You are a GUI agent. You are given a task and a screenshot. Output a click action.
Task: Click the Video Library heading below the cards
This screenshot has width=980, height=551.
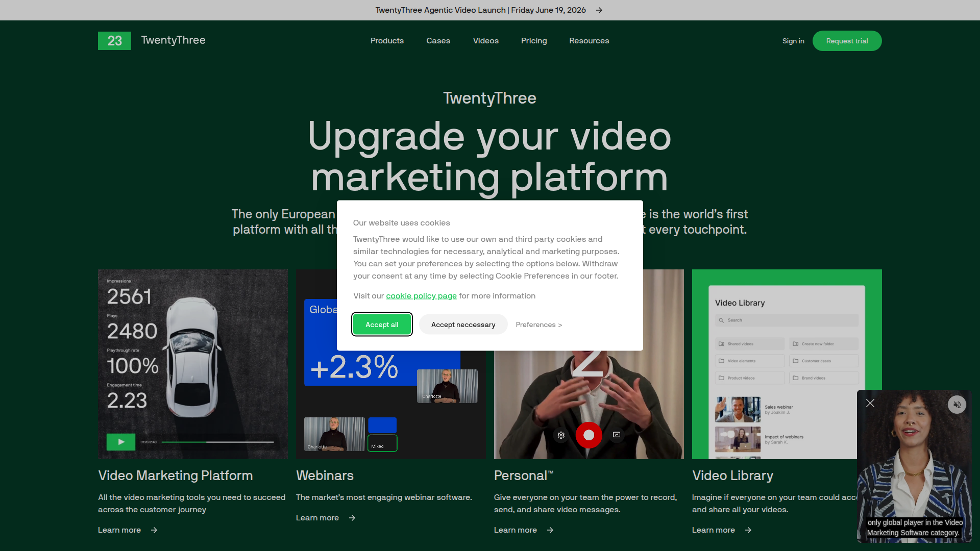tap(732, 475)
